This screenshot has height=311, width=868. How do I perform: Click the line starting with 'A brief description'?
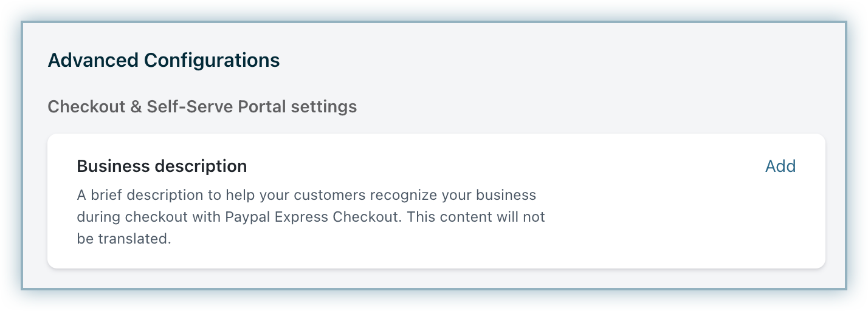pyautogui.click(x=306, y=196)
